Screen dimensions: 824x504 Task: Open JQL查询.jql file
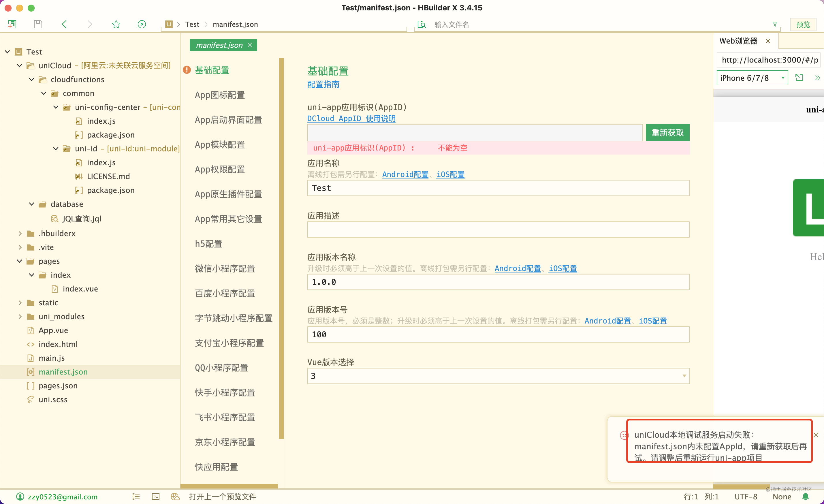pos(82,219)
